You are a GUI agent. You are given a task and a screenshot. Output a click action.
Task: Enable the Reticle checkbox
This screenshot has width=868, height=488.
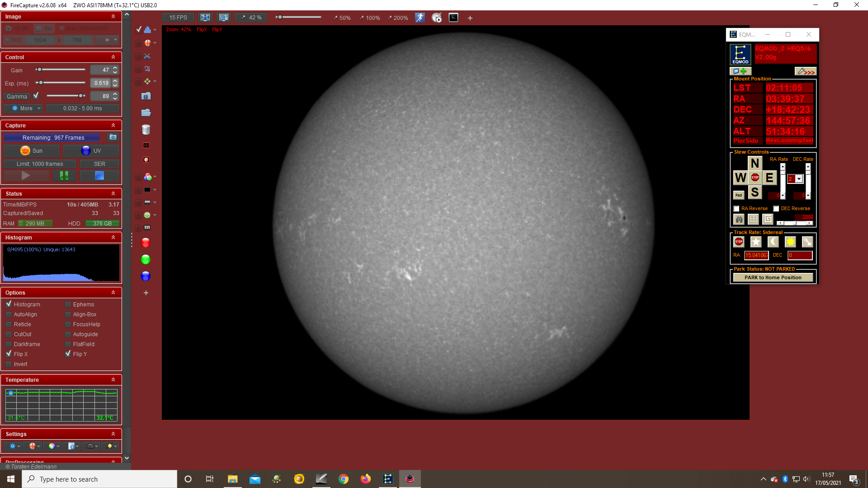(9, 324)
